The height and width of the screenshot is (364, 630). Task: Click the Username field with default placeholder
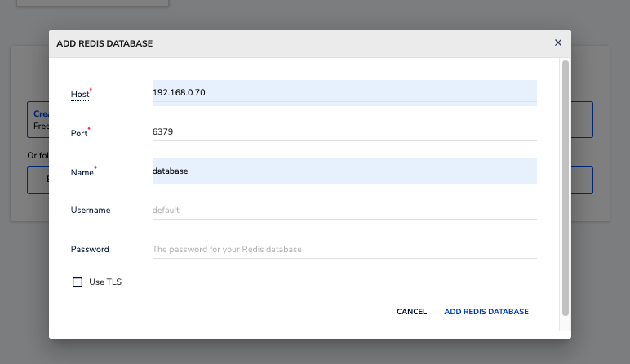click(x=344, y=210)
